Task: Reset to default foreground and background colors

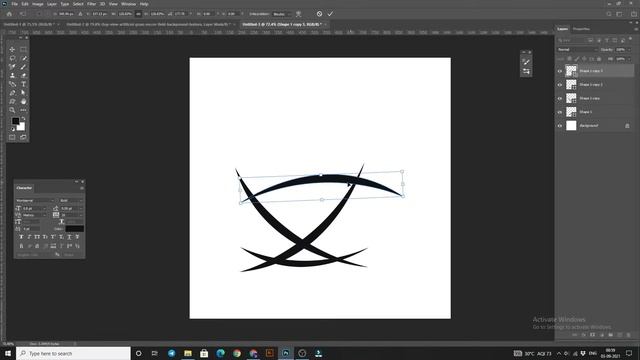Action: [x=13, y=129]
